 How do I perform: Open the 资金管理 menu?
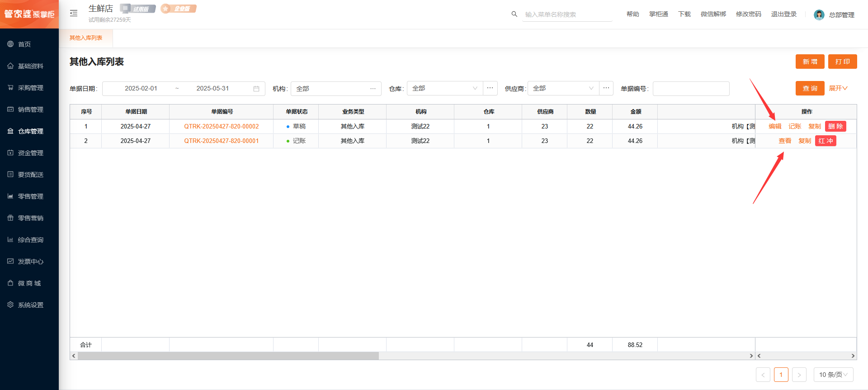point(29,152)
